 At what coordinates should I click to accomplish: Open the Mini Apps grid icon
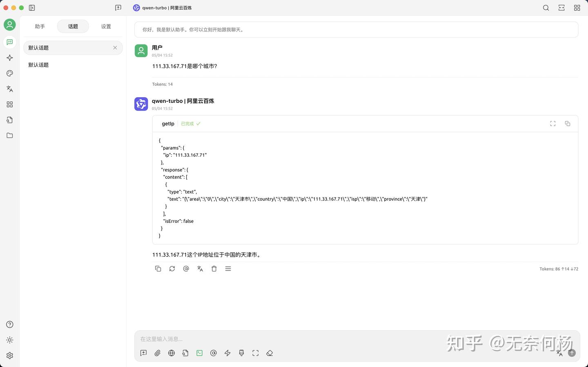(x=10, y=104)
